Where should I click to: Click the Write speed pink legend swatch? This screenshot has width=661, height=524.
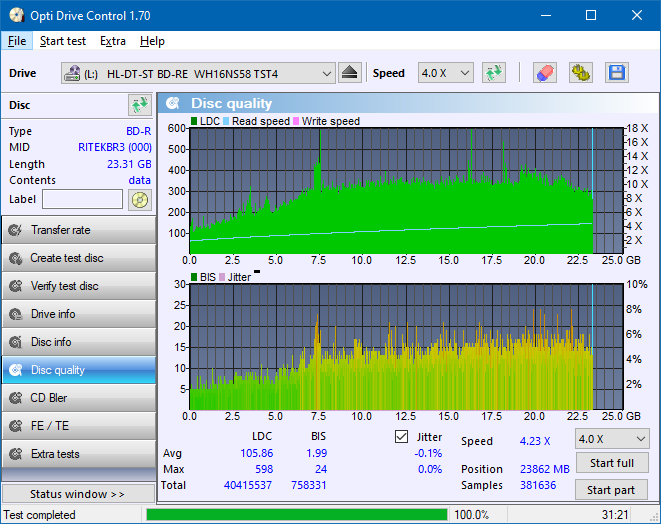[296, 121]
